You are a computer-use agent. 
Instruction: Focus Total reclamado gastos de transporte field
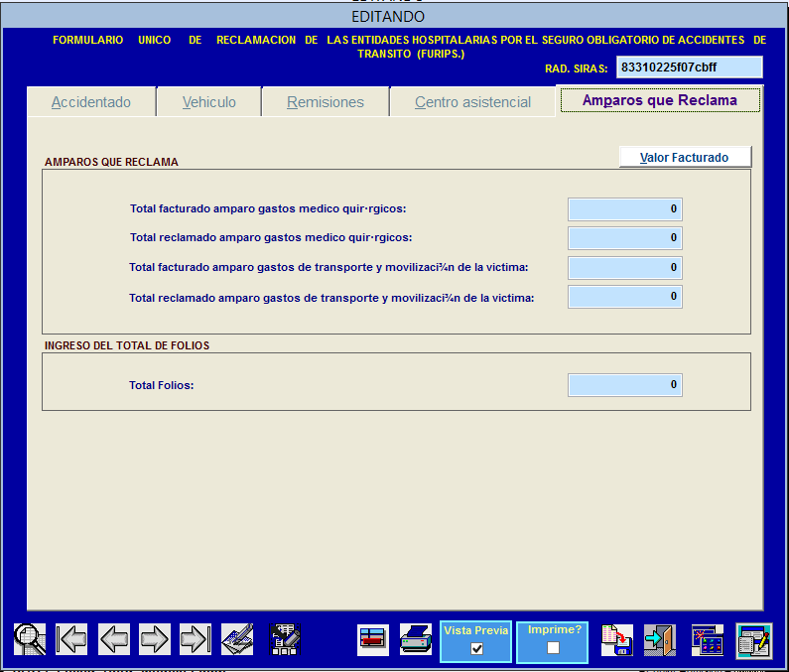pos(625,297)
